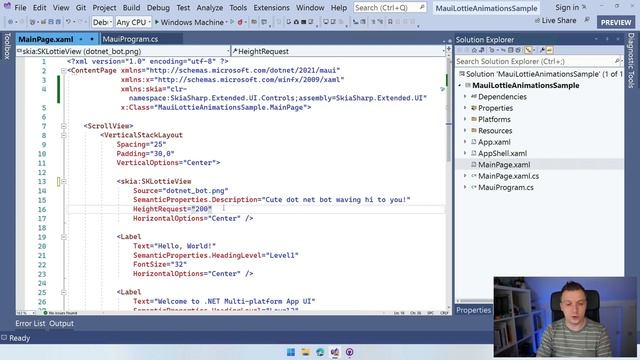This screenshot has height=360, width=640.
Task: Expand the Dependencies node
Action: point(465,97)
